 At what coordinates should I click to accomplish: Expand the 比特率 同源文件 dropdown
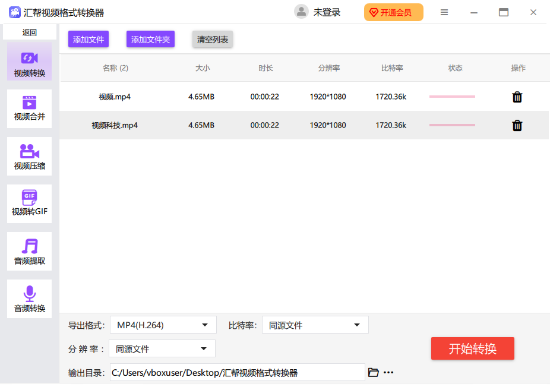point(315,325)
